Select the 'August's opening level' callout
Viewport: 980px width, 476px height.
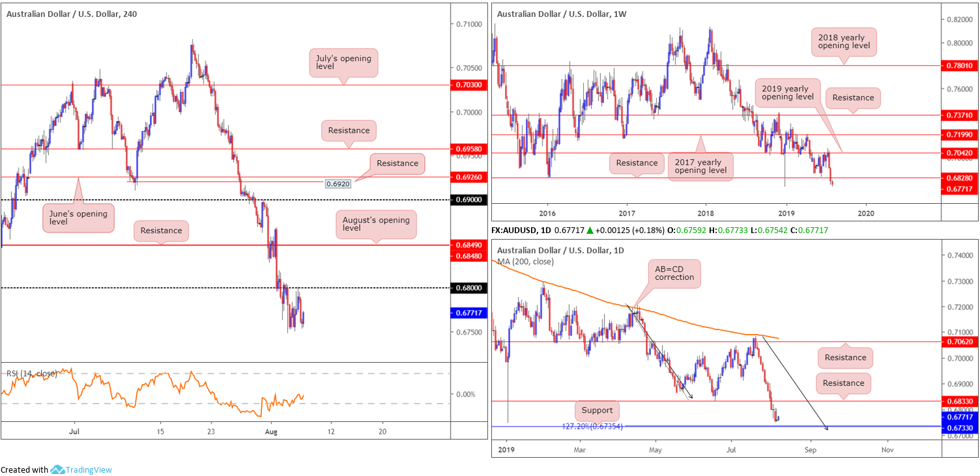coord(377,224)
